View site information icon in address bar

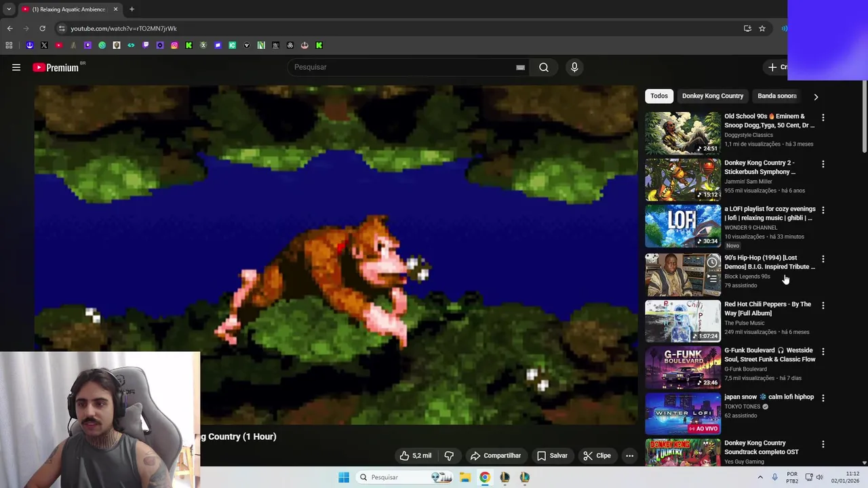coord(61,28)
